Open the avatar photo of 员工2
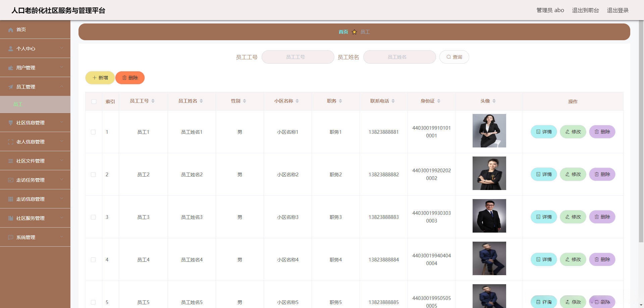The height and width of the screenshot is (308, 644). (489, 173)
